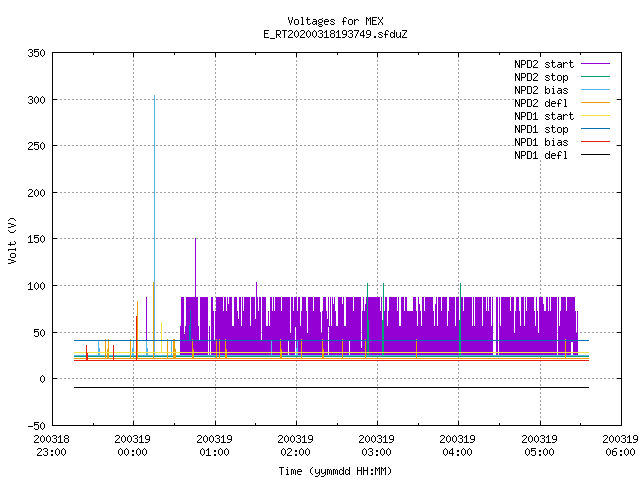Image resolution: width=640 pixels, height=480 pixels.
Task: Click the green NPD2 stop legend line
Action: tap(595, 76)
